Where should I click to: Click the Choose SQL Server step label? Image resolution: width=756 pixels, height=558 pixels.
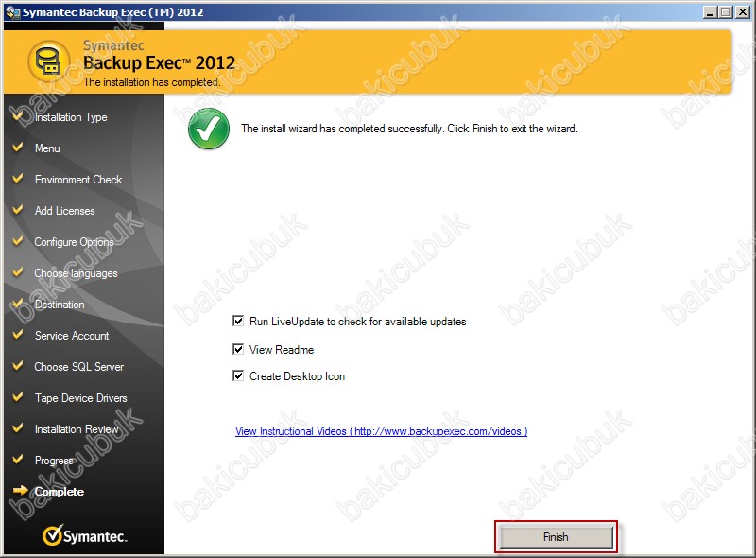tap(78, 367)
